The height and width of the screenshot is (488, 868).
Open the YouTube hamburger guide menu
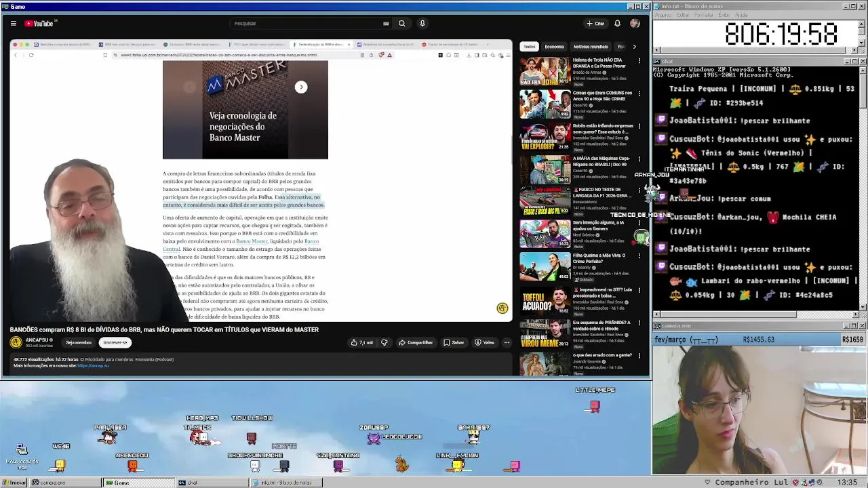point(13,23)
